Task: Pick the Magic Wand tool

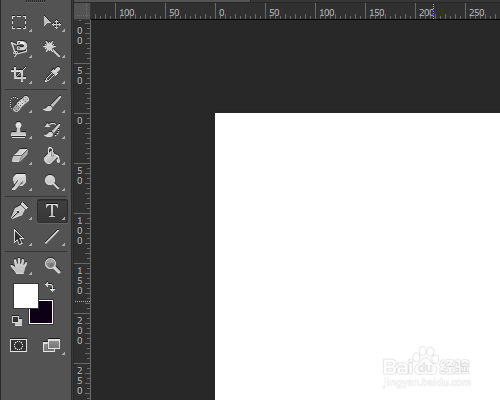Action: (52, 49)
